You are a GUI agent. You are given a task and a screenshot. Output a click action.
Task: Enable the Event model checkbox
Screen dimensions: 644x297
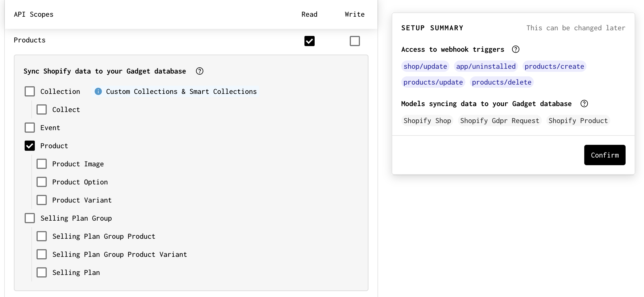pos(30,128)
